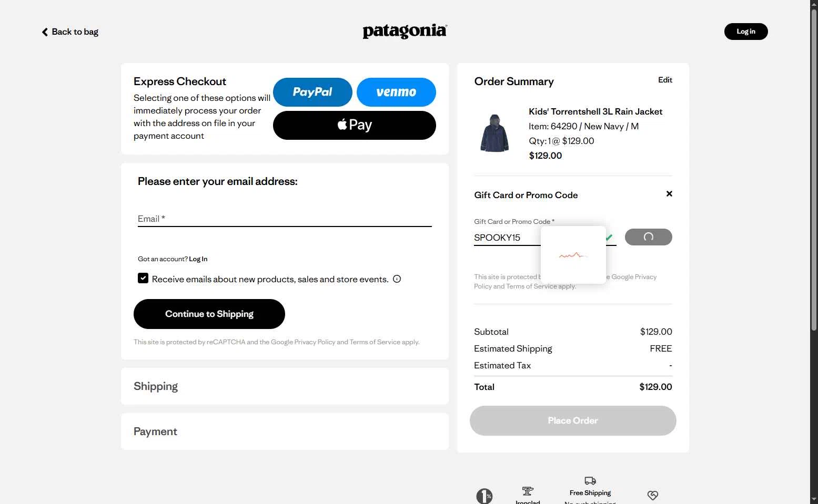
Task: Click the heart icon in footer badges
Action: tap(653, 495)
